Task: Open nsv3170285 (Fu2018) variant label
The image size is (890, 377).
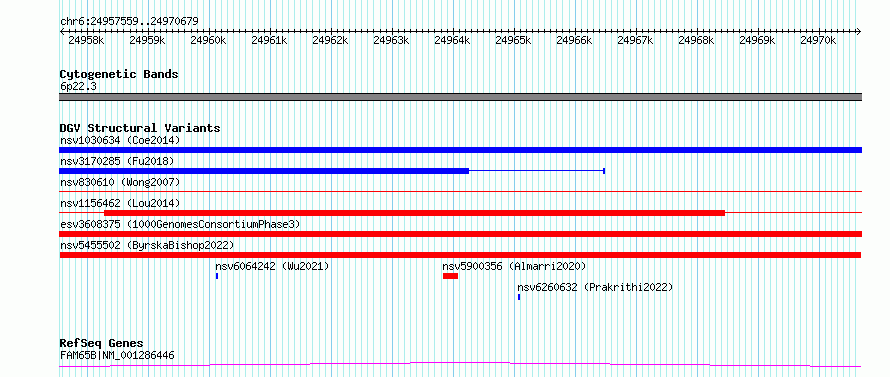Action: [116, 162]
